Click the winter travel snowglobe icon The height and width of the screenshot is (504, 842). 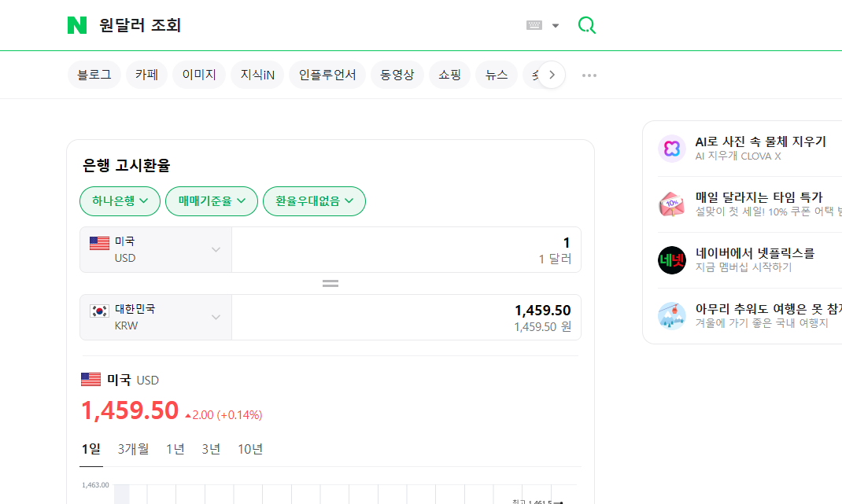click(671, 315)
